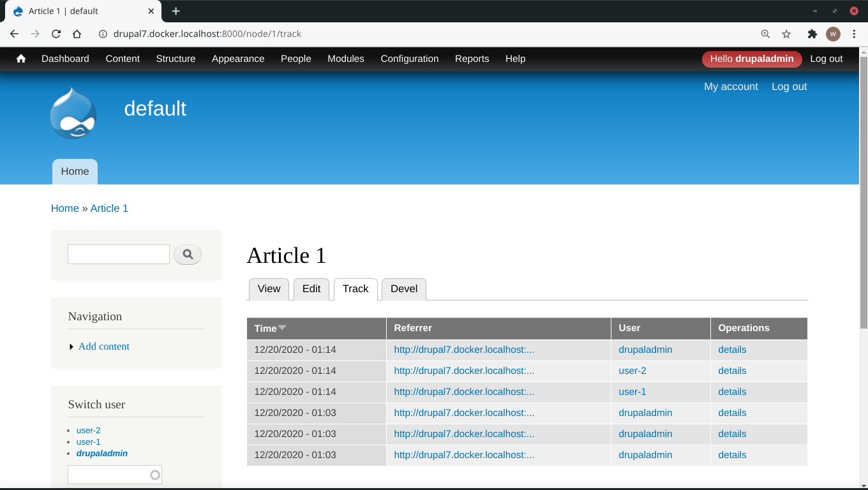Screen dimensions: 868x490
Task: Go back with browser back arrow
Action: (14, 34)
